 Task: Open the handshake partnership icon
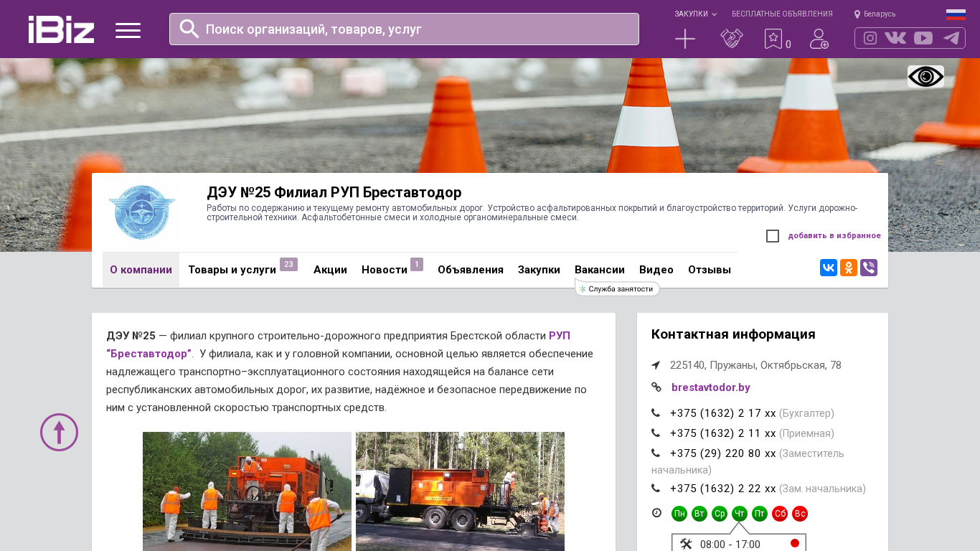point(731,39)
